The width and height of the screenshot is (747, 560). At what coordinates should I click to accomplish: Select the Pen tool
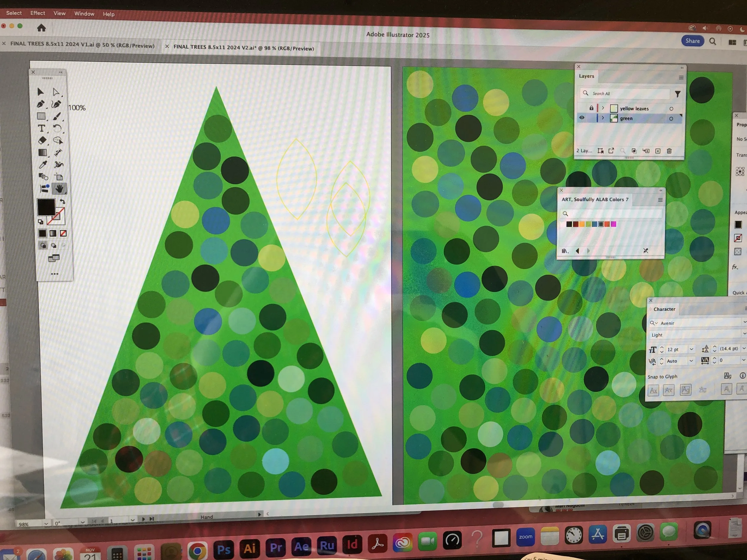tap(41, 104)
